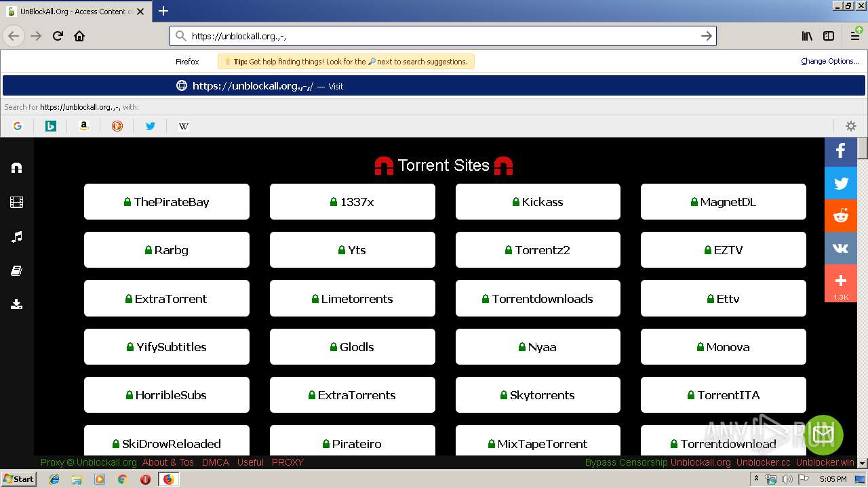Open download sidebar icon

17,304
